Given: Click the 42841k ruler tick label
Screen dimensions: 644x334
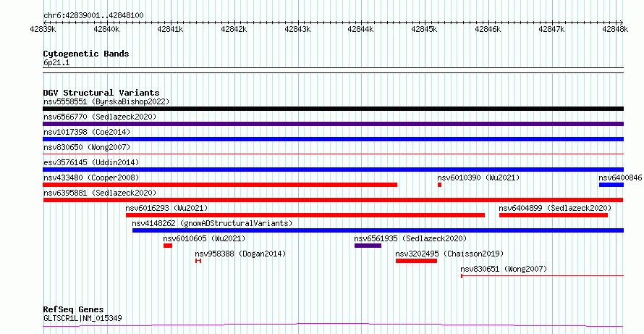Looking at the screenshot, I should (x=171, y=29).
